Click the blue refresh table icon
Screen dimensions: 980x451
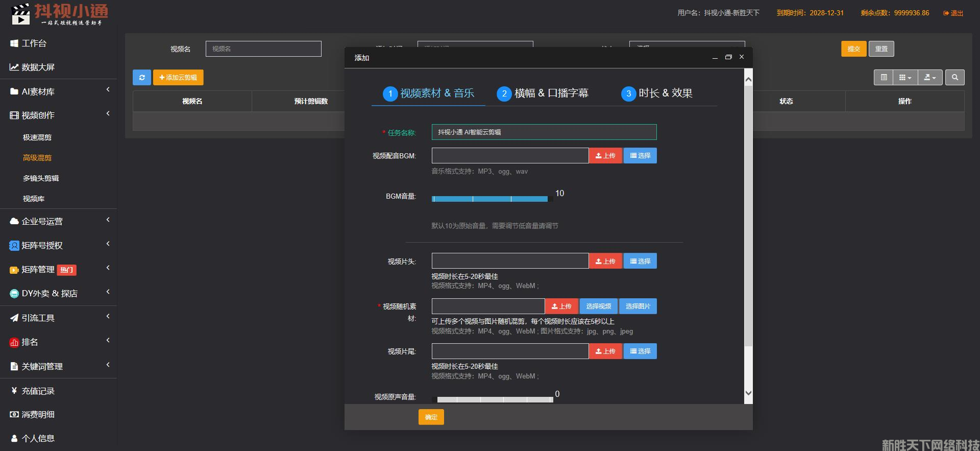[x=142, y=78]
